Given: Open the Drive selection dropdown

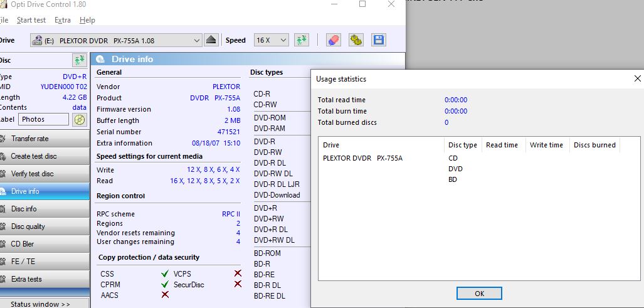Looking at the screenshot, I should [116, 41].
